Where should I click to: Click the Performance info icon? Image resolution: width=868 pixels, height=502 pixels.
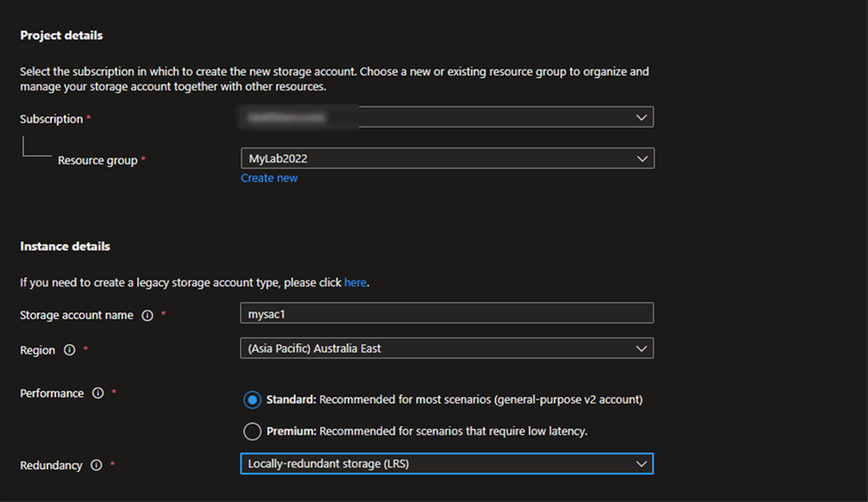[x=98, y=394]
